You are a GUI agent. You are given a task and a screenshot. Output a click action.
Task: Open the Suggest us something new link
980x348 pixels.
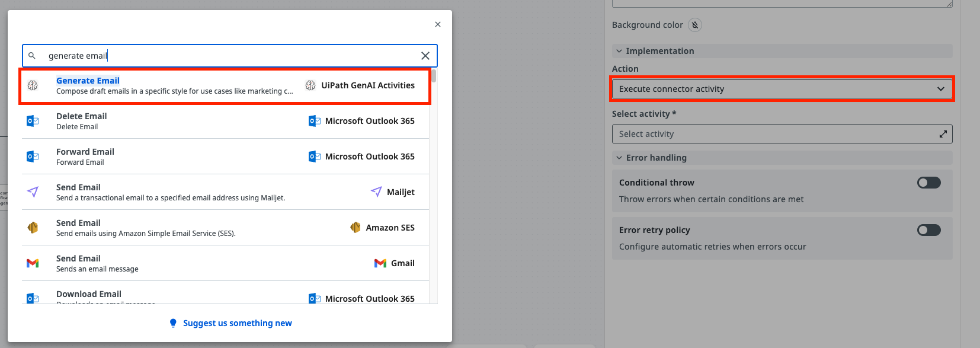237,323
